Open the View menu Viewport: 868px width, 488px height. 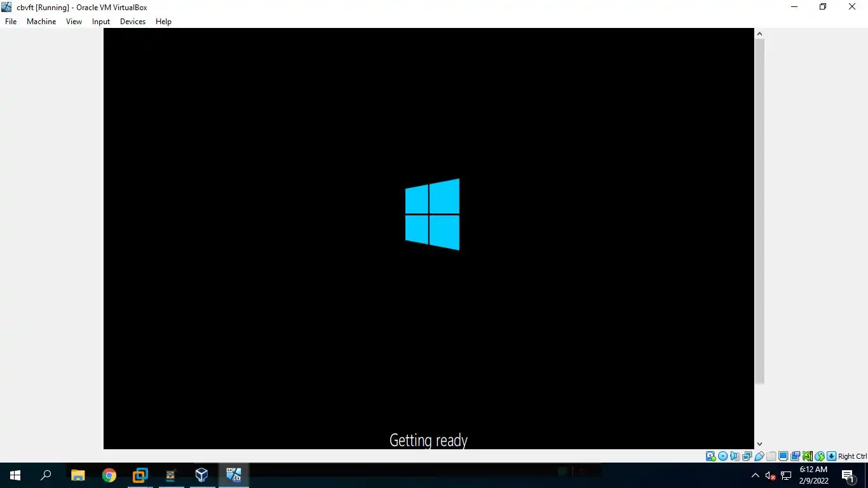[x=74, y=22]
